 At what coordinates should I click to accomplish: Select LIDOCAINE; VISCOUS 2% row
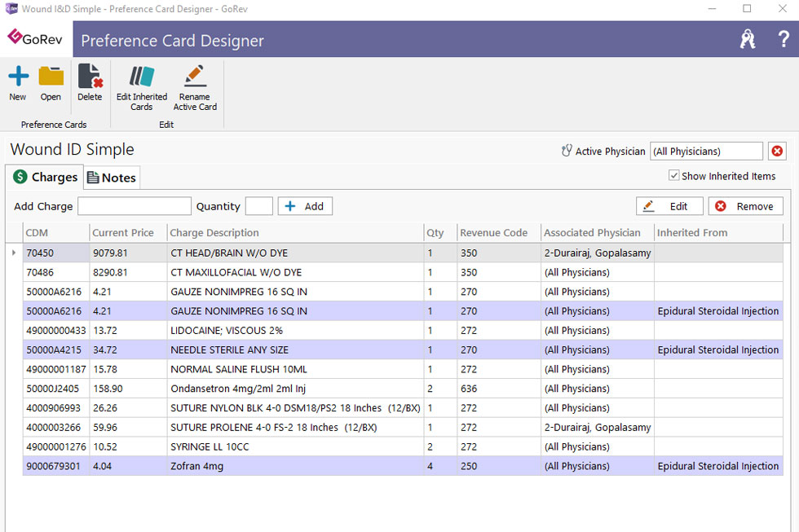pos(403,331)
